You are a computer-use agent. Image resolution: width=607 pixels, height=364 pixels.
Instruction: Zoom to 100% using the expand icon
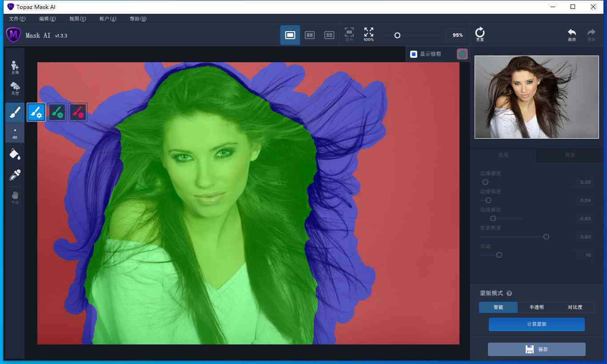[x=368, y=34]
